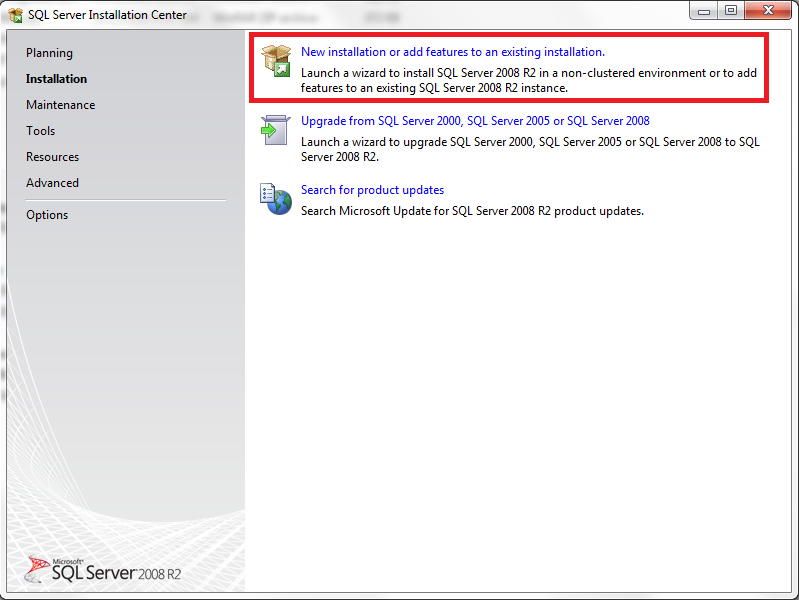Click the 'Launch a wizard to upgrade SQL Server 2000' description

pyautogui.click(x=530, y=149)
